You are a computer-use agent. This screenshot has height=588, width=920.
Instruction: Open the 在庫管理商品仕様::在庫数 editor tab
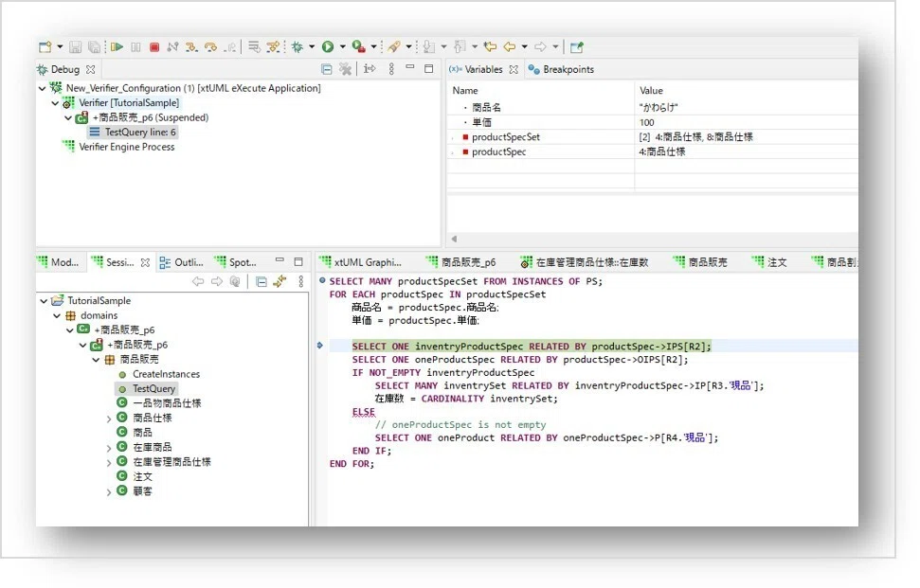click(x=585, y=262)
